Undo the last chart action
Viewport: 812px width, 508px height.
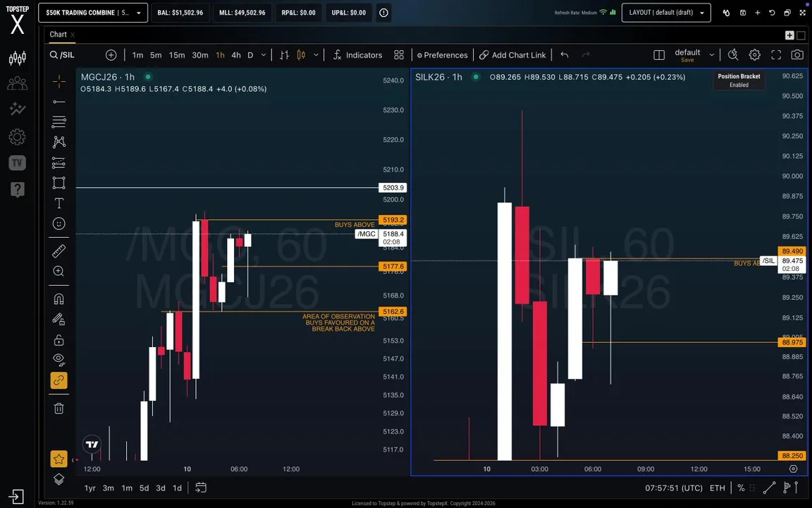coord(565,55)
